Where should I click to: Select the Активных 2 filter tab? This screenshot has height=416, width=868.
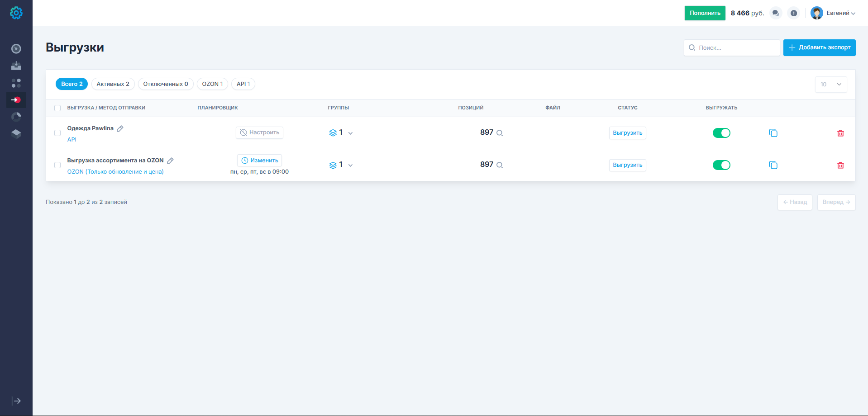113,84
